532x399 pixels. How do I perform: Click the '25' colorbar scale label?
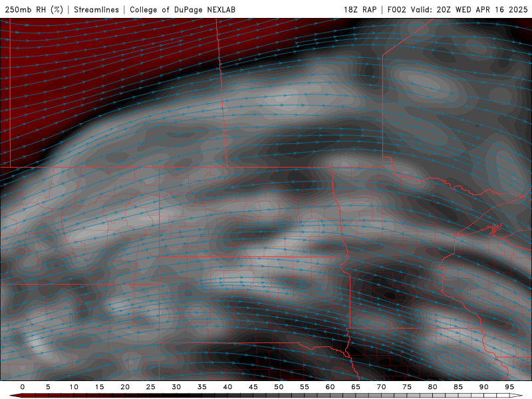click(151, 387)
